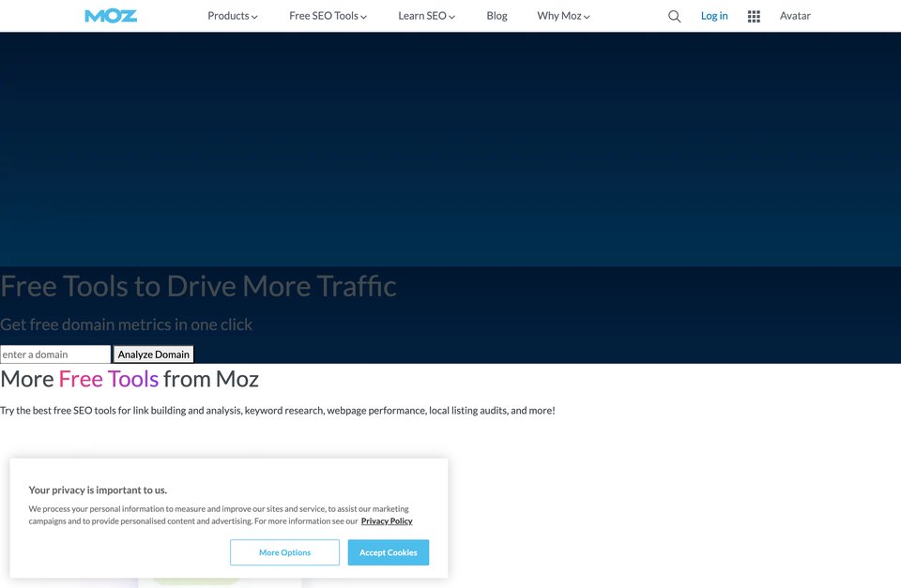The height and width of the screenshot is (588, 901).
Task: Expand the Learn SEO menu
Action: click(x=426, y=16)
